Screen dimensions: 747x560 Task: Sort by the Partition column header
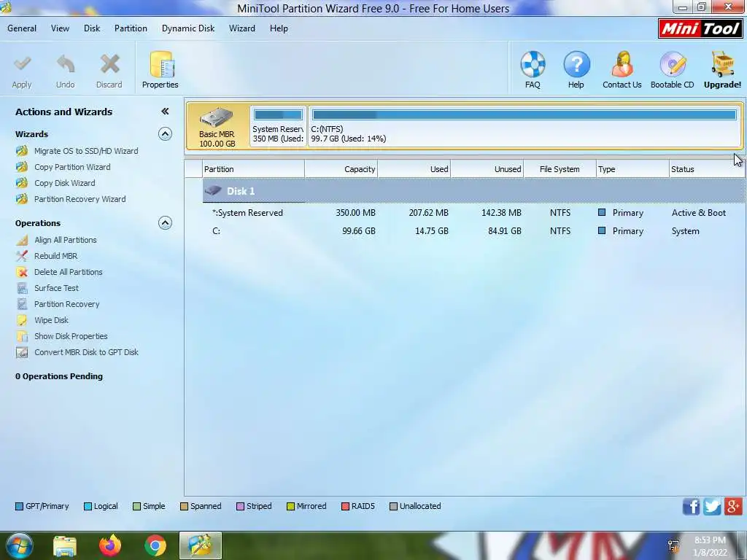point(253,169)
